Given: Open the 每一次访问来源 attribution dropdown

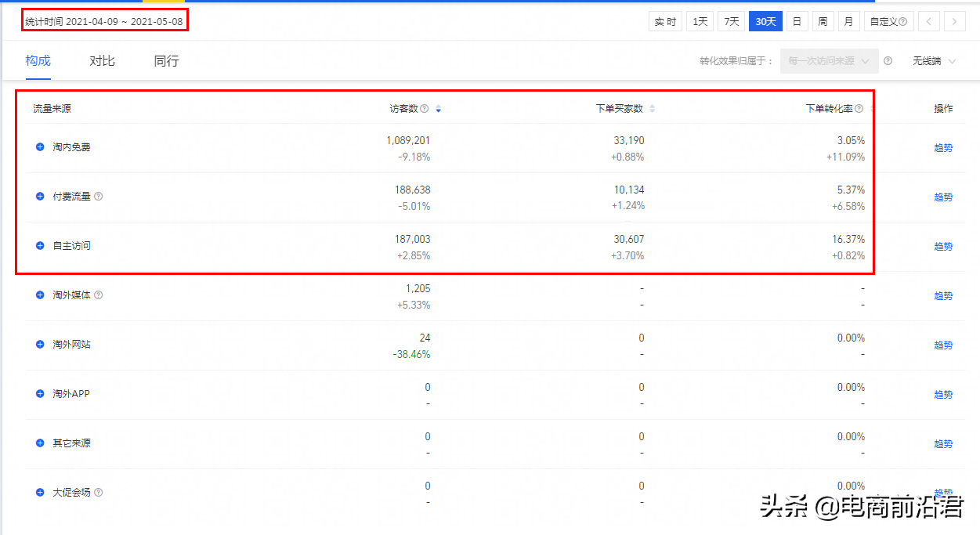Looking at the screenshot, I should (x=829, y=61).
